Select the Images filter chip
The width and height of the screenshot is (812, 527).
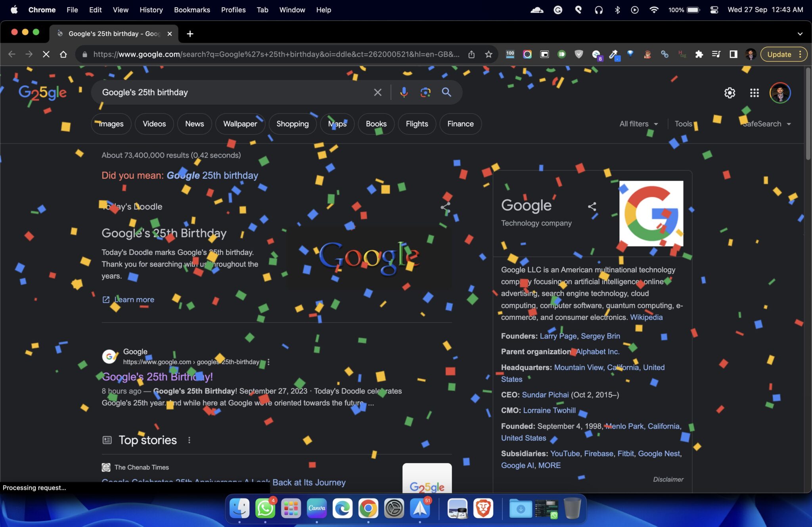pos(111,124)
